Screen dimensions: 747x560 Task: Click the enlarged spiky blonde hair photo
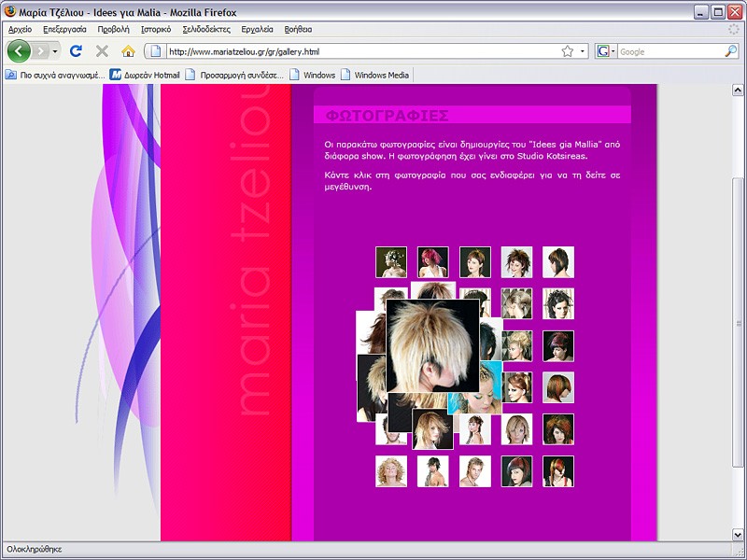432,345
